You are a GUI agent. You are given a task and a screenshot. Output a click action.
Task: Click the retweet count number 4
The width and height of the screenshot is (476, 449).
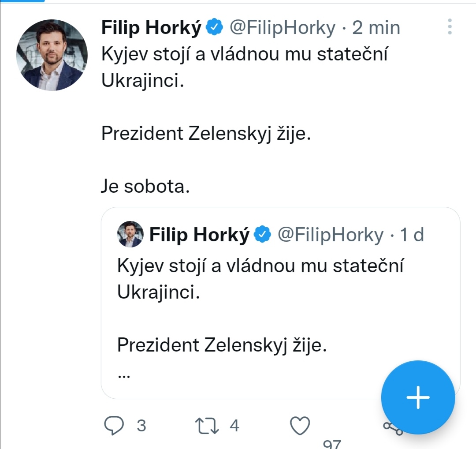(234, 426)
